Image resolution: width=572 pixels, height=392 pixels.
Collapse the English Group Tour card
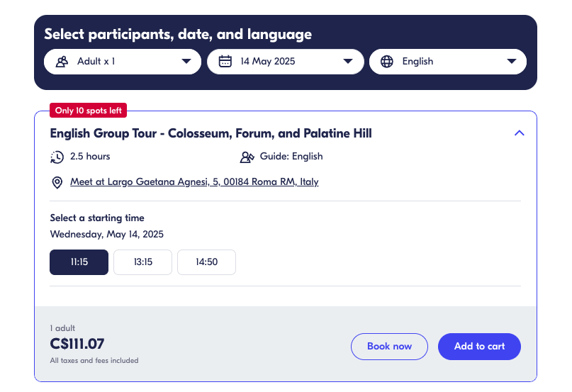click(x=520, y=133)
